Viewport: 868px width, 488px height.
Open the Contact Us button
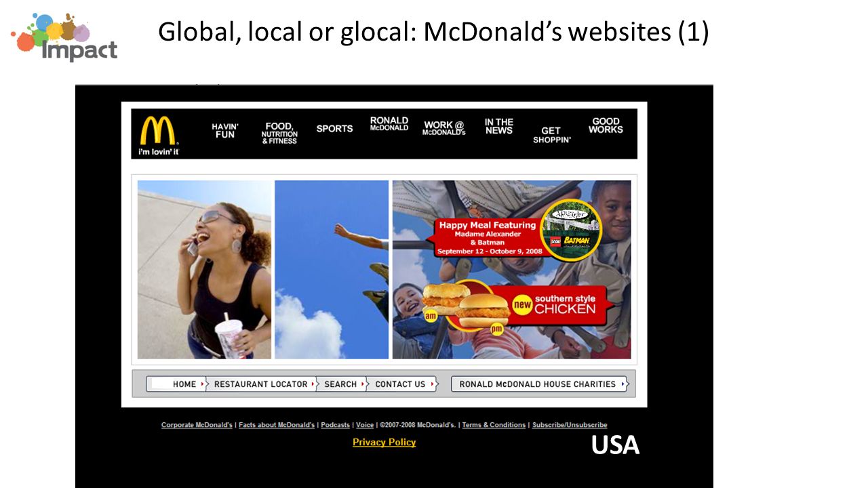(x=401, y=384)
